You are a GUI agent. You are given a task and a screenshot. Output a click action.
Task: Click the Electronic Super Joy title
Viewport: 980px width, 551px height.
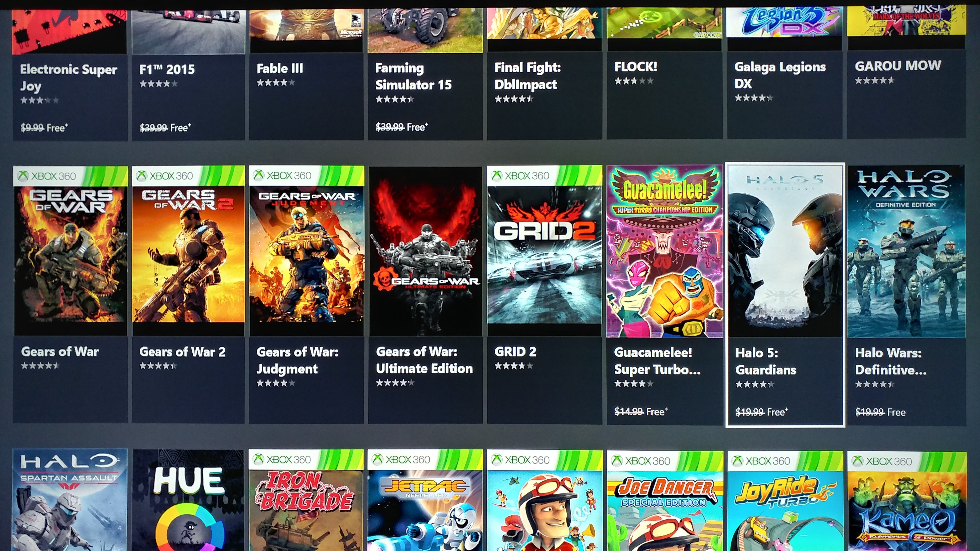click(68, 78)
